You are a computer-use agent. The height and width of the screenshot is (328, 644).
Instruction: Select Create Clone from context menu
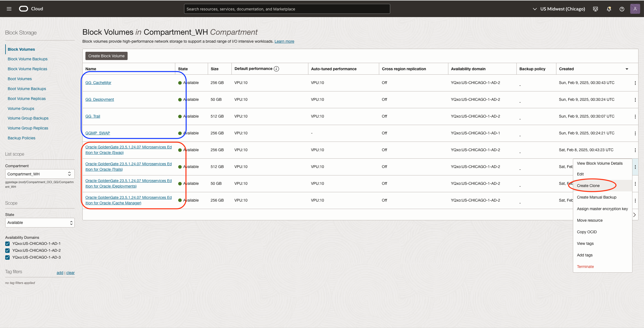coord(588,186)
